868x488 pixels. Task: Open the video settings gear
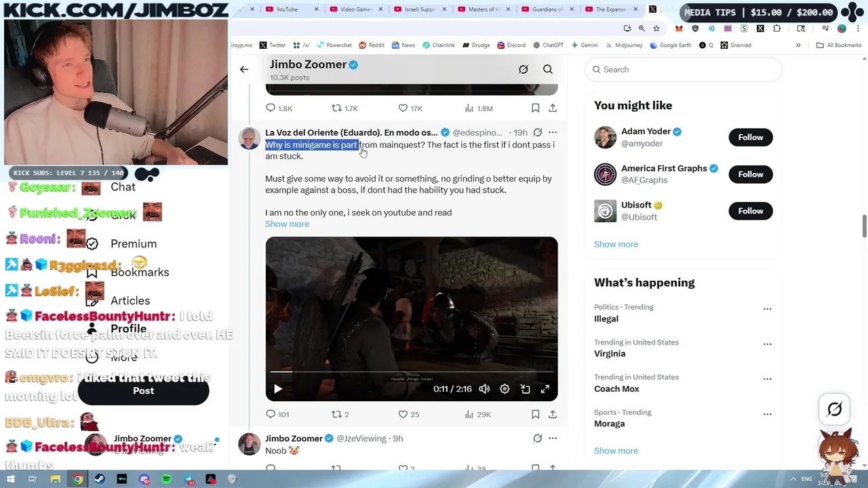click(505, 389)
